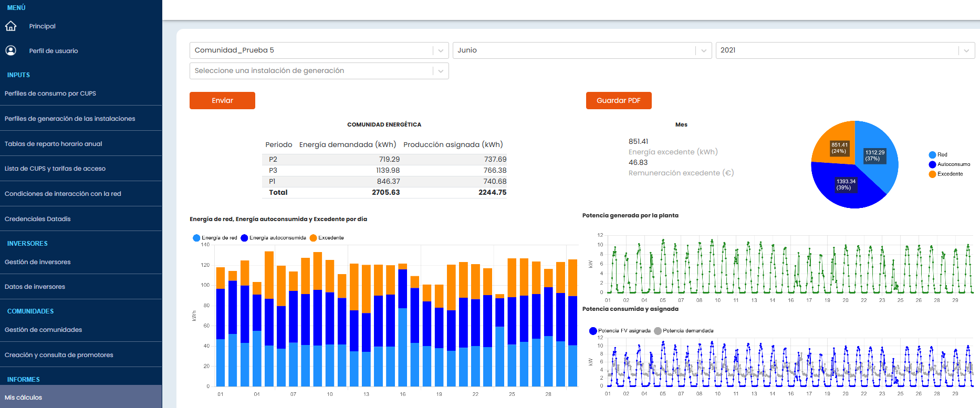Toggle Energía autoconsumida legend marker

pyautogui.click(x=244, y=238)
